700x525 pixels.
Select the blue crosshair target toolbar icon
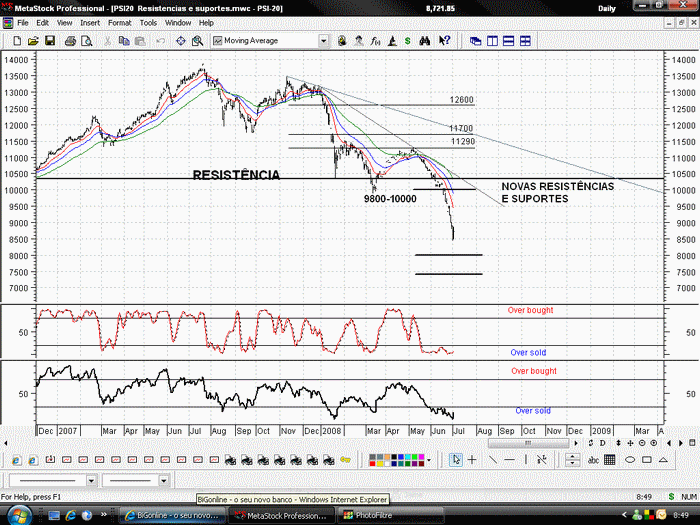[180, 41]
